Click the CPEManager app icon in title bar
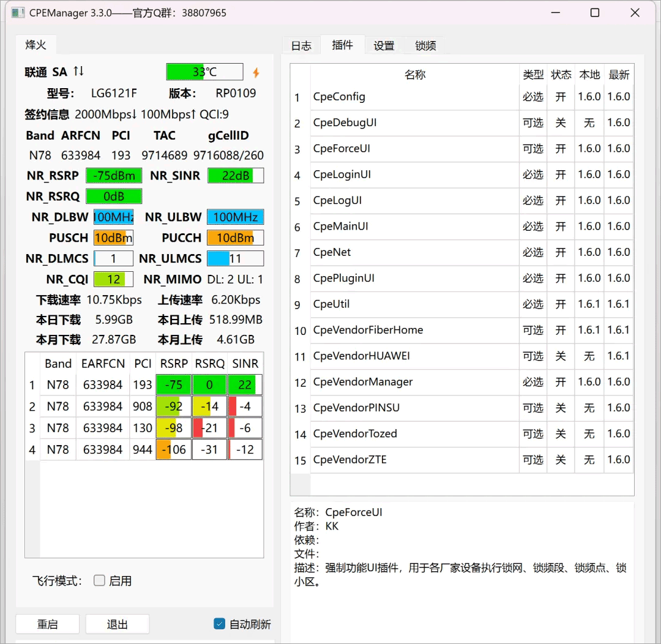661x644 pixels. pos(18,13)
